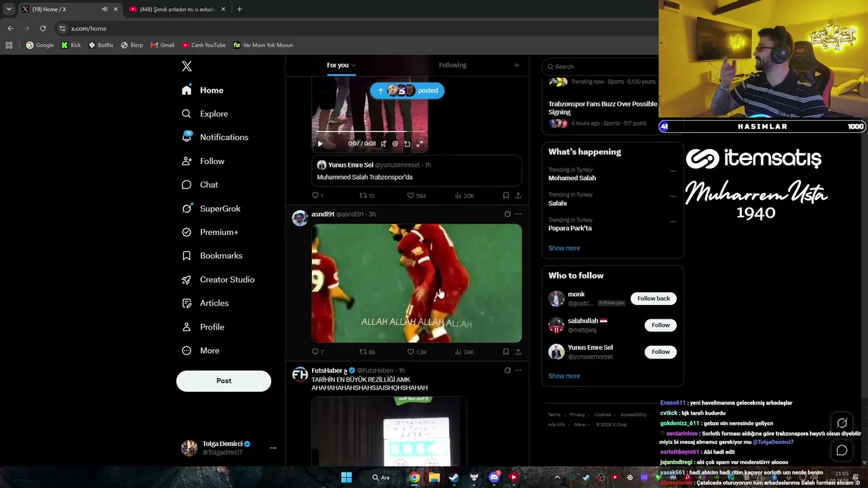Viewport: 868px width, 488px height.
Task: Toggle the video loop control
Action: click(x=408, y=144)
